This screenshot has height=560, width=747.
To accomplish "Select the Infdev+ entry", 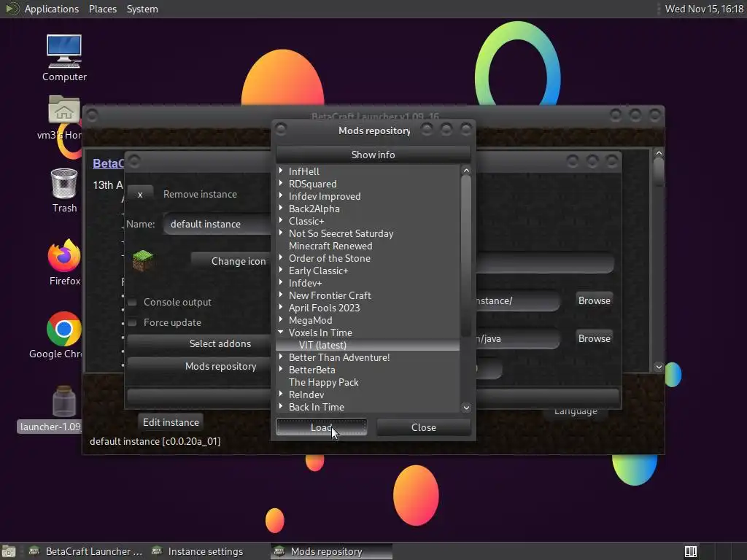I will pyautogui.click(x=305, y=283).
